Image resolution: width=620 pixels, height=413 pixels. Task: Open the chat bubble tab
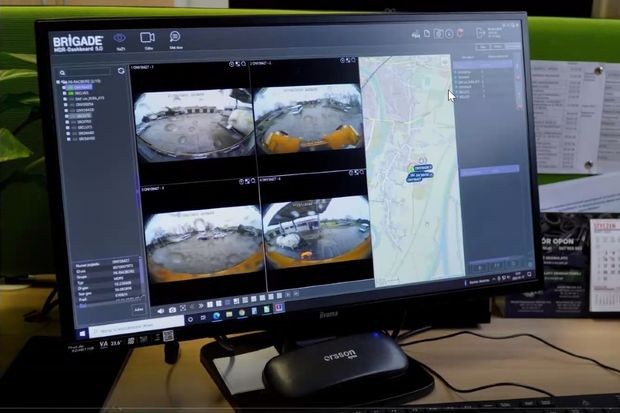[x=175, y=38]
